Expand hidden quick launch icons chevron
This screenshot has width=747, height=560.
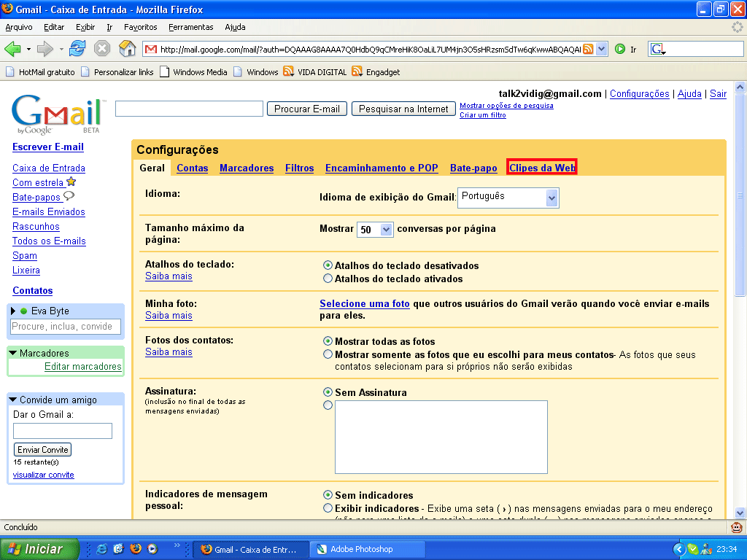177,545
